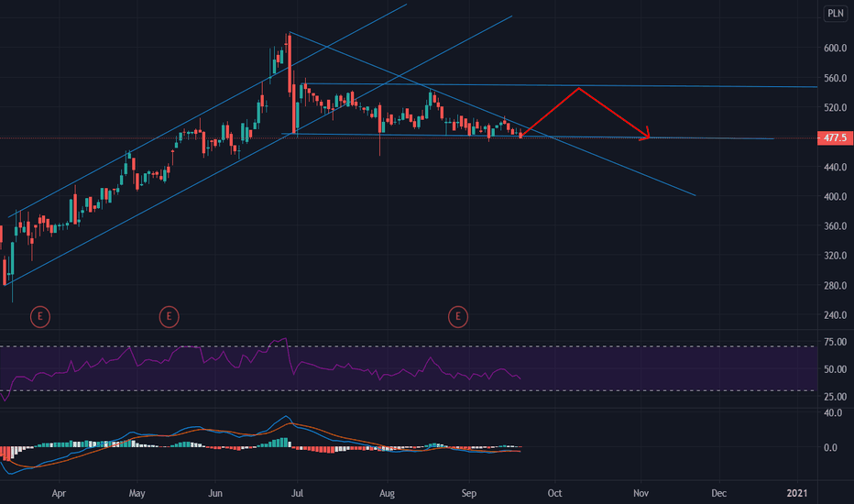Click the May label on time axis
The height and width of the screenshot is (504, 854).
137,493
